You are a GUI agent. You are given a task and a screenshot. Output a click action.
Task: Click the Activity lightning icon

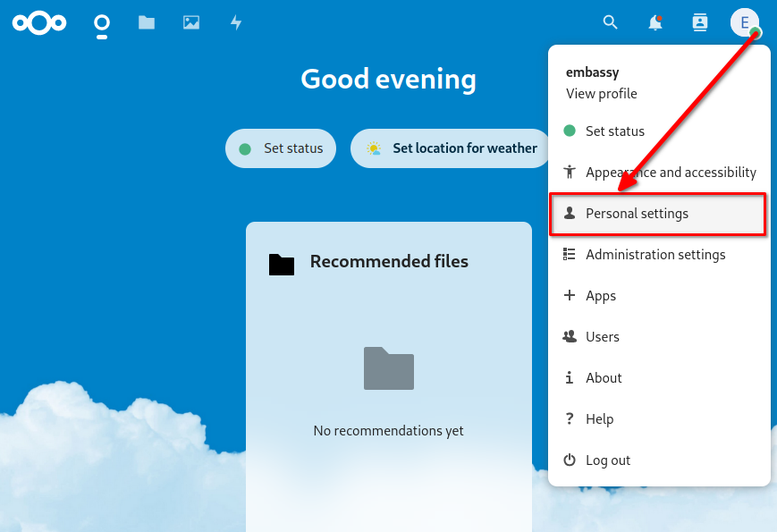(235, 22)
